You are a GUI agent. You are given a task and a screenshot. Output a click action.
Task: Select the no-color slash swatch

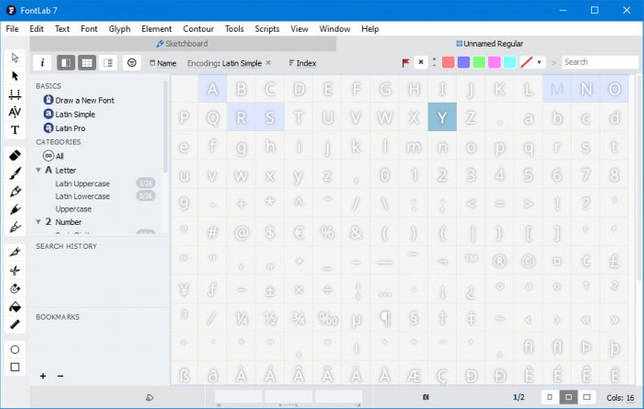526,62
